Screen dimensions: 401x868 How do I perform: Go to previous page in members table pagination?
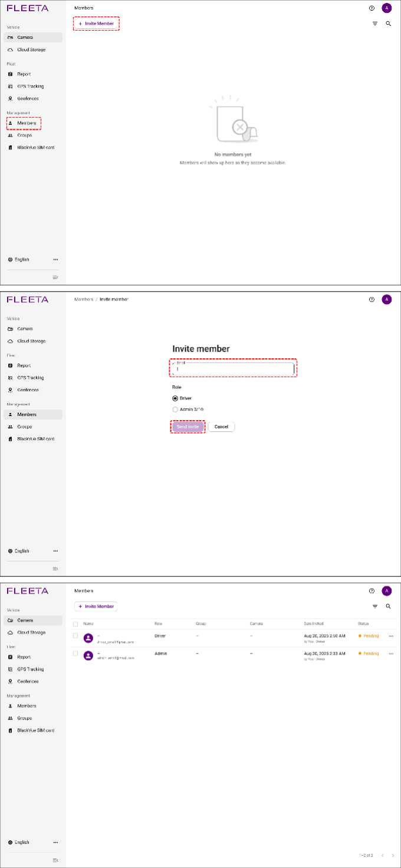[382, 855]
